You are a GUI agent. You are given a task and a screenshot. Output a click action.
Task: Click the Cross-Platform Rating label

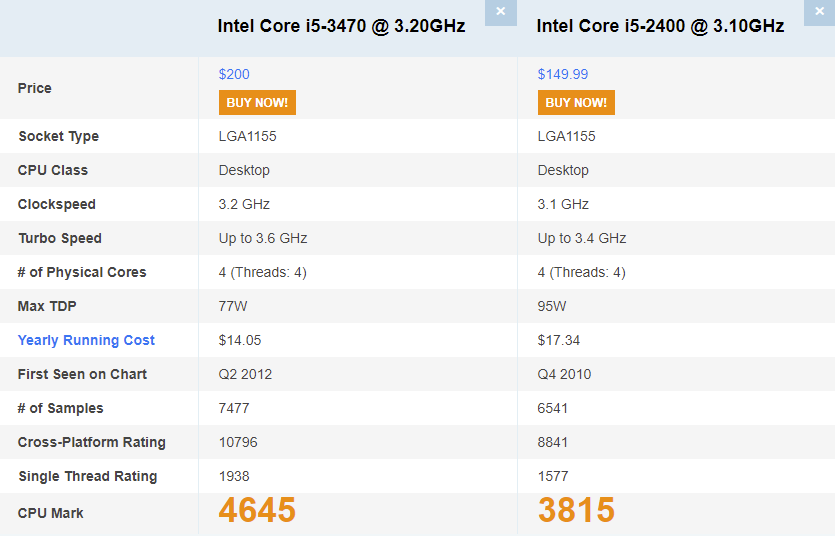coord(92,442)
